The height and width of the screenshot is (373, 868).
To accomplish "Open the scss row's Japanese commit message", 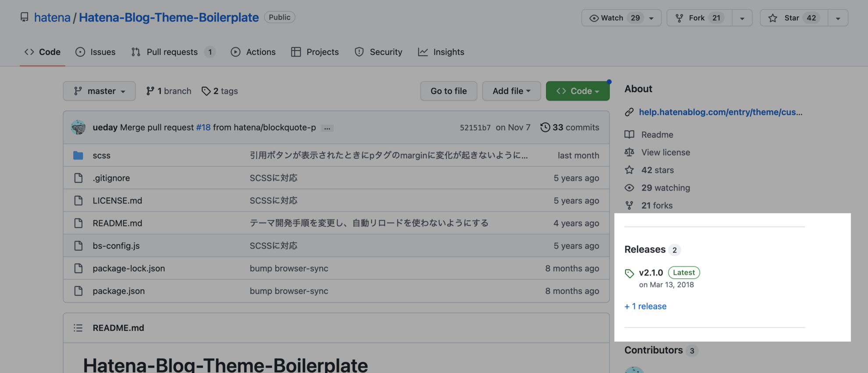I will (x=388, y=155).
